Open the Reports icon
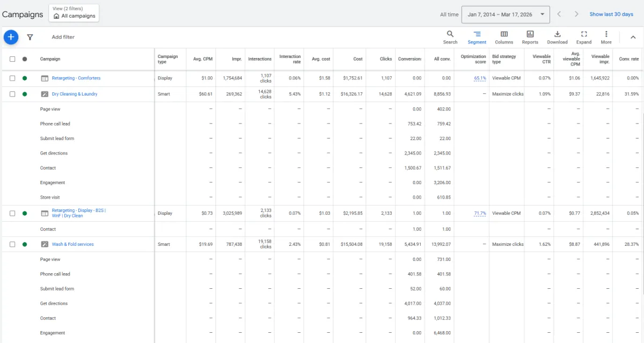 pyautogui.click(x=530, y=37)
